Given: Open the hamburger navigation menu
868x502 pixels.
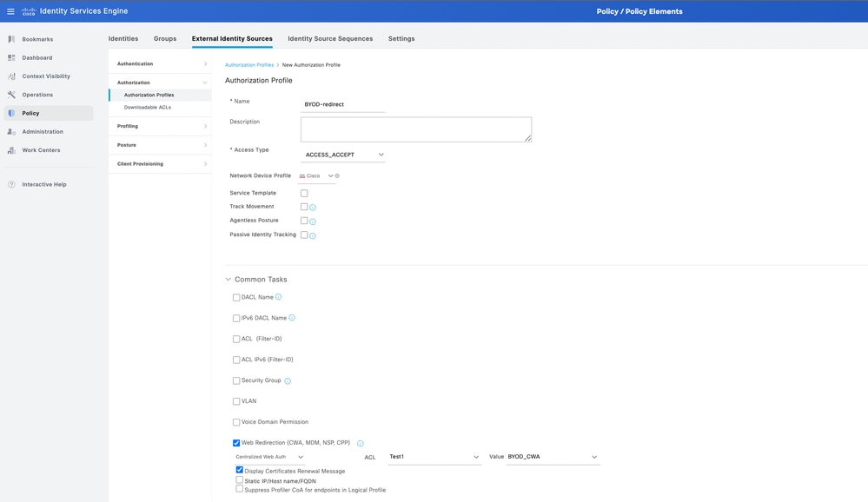Looking at the screenshot, I should click(x=10, y=11).
